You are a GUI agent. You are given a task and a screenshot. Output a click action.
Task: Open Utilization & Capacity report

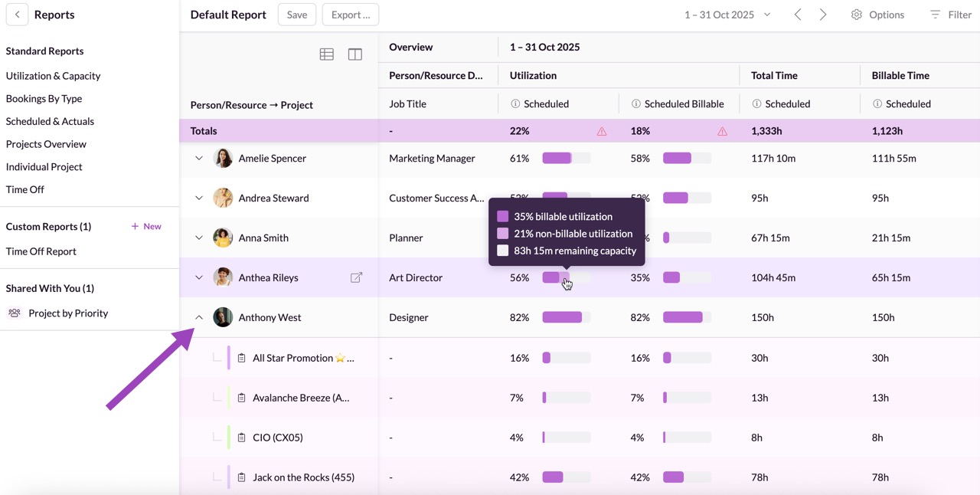53,76
